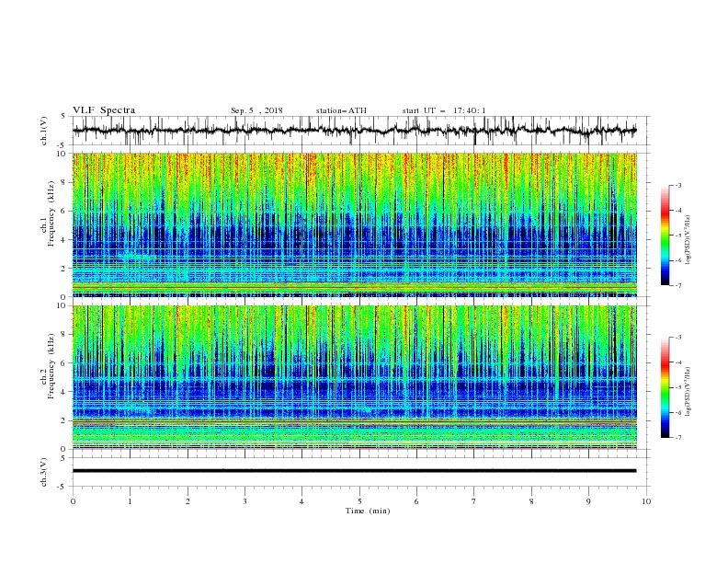The height and width of the screenshot is (563, 728).
Task: Click inside the ch.1 spectrogram panel
Action: click(354, 224)
